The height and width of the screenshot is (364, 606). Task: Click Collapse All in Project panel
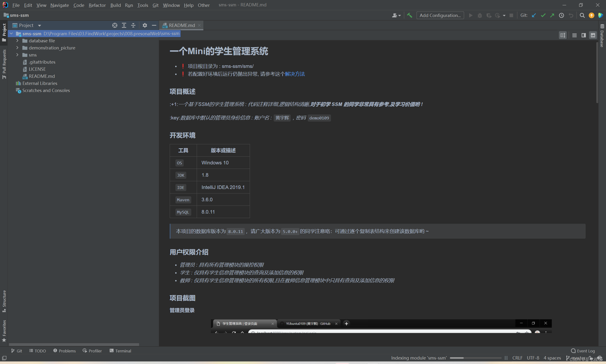133,25
